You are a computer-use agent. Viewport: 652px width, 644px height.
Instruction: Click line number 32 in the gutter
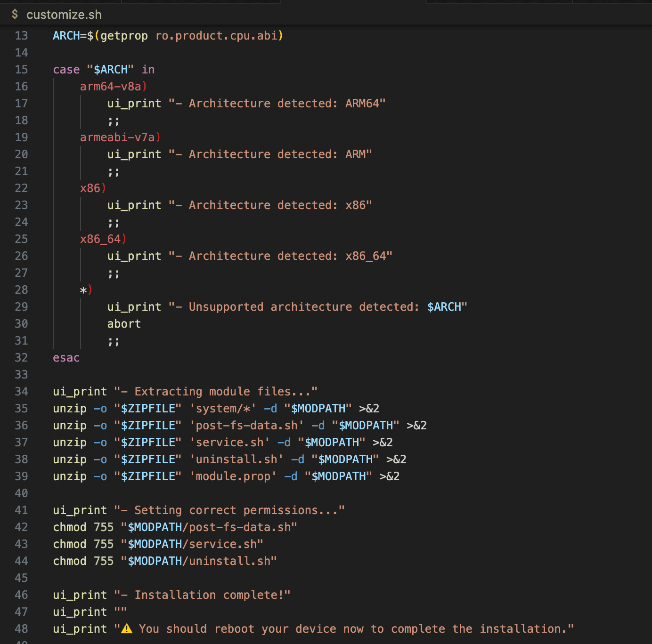tap(22, 358)
